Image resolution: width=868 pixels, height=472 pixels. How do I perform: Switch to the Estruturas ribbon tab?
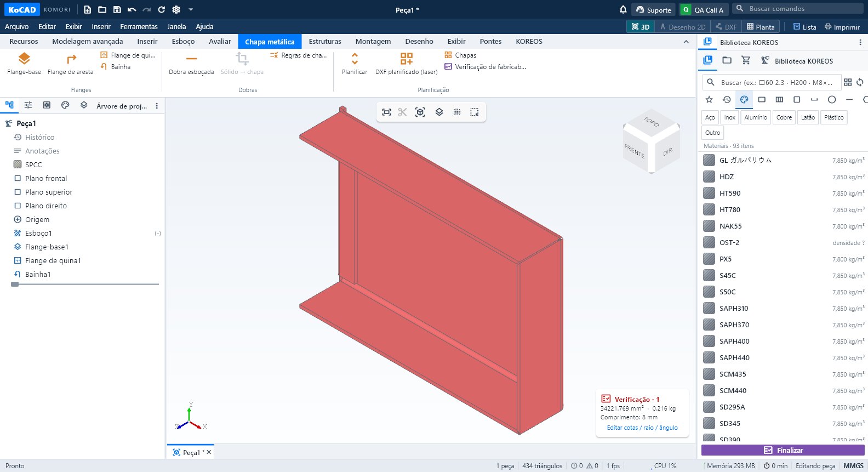point(325,42)
